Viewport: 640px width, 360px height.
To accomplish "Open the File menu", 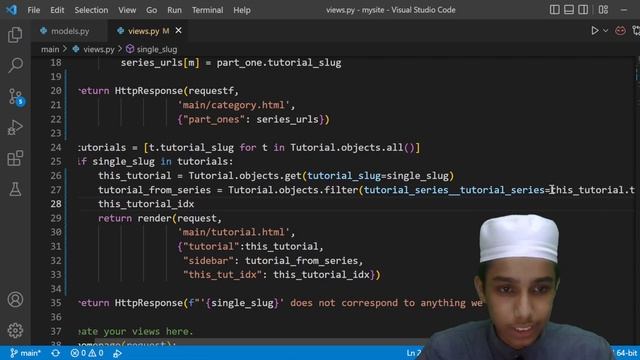I will [x=33, y=10].
